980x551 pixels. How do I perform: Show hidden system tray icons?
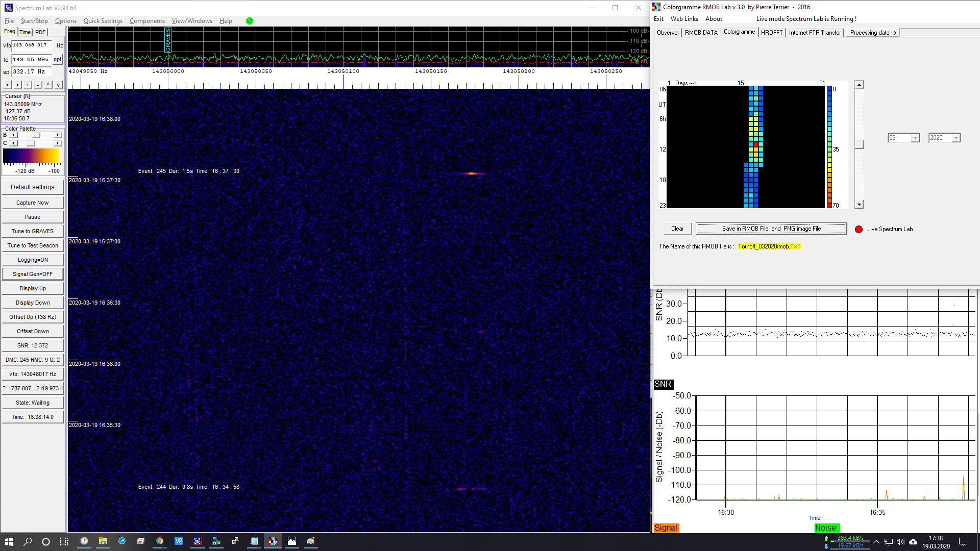coord(876,542)
